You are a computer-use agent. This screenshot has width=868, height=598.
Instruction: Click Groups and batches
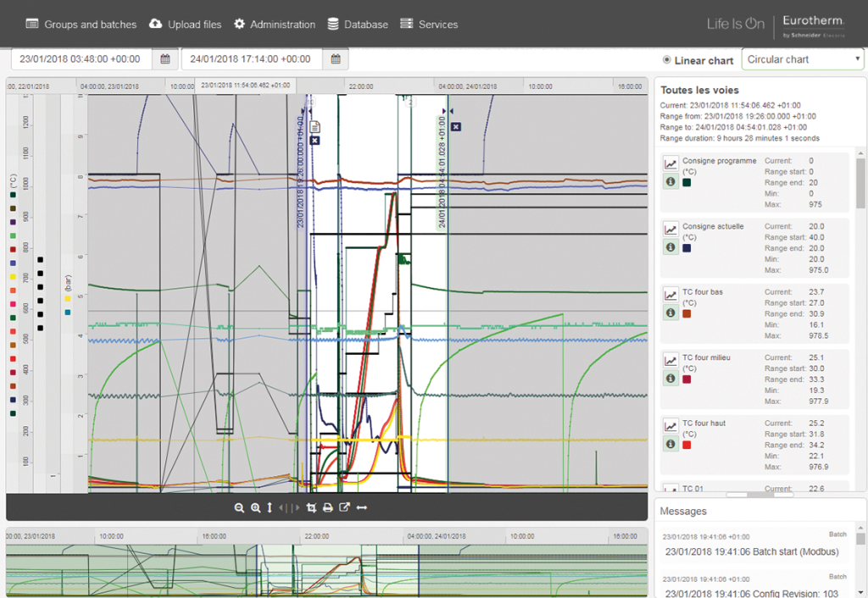click(81, 25)
